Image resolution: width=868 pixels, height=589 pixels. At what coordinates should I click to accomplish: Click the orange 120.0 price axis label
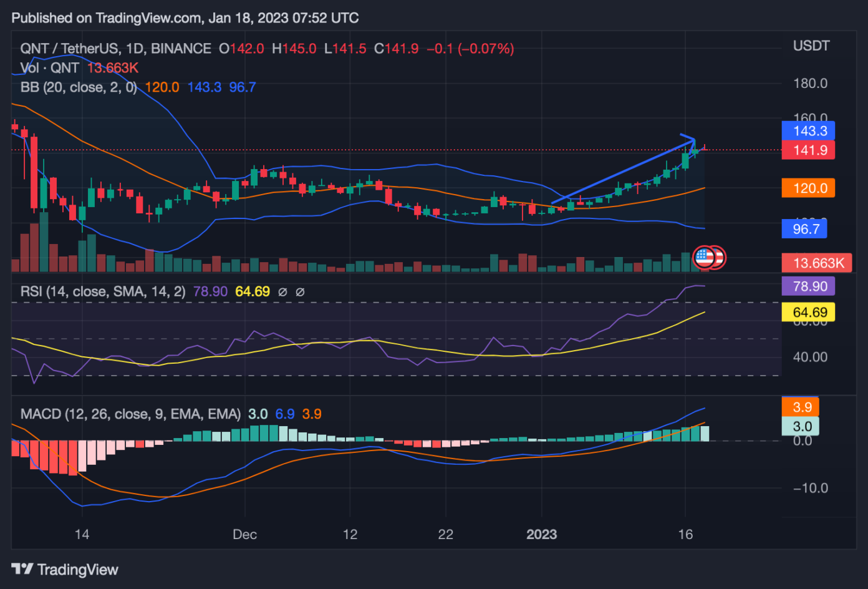[808, 188]
